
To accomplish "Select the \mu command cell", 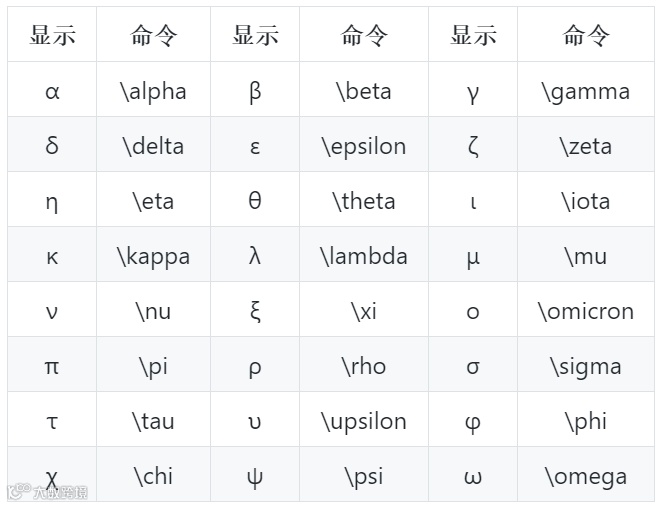I will [585, 254].
